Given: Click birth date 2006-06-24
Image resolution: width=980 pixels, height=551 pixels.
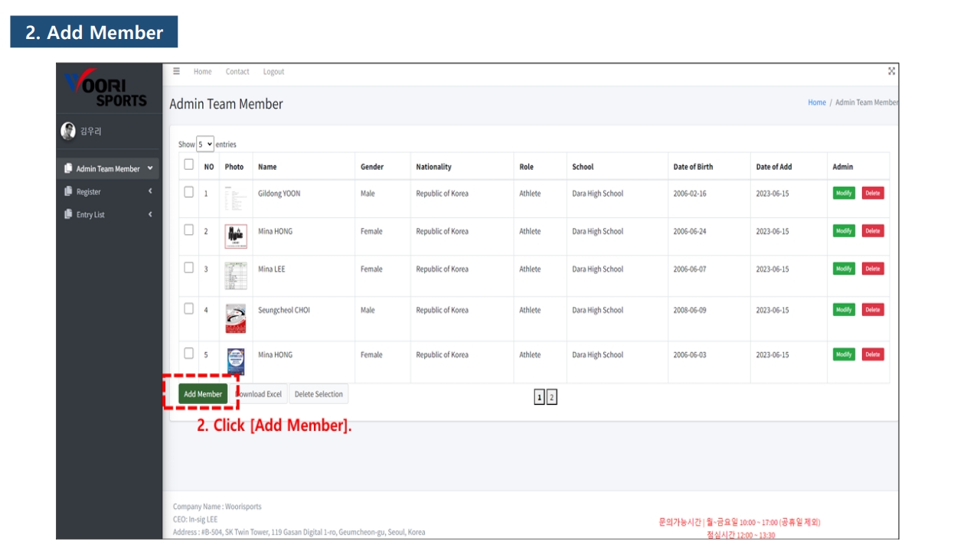Looking at the screenshot, I should click(690, 231).
